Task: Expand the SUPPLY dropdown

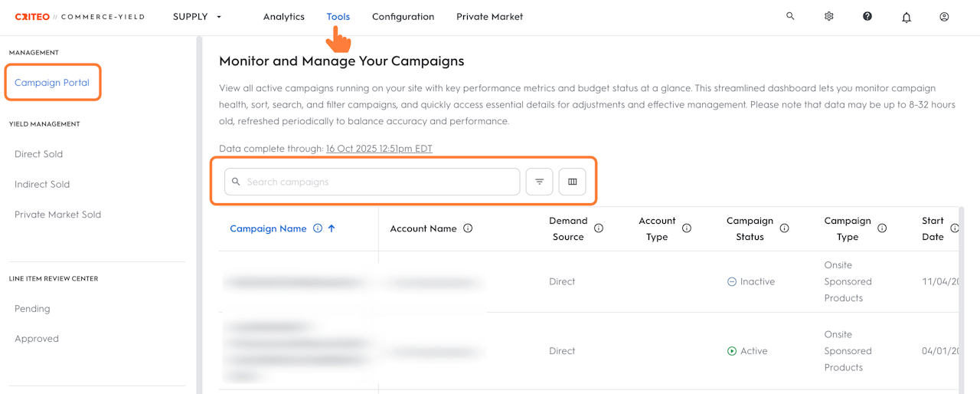Action: pos(198,17)
